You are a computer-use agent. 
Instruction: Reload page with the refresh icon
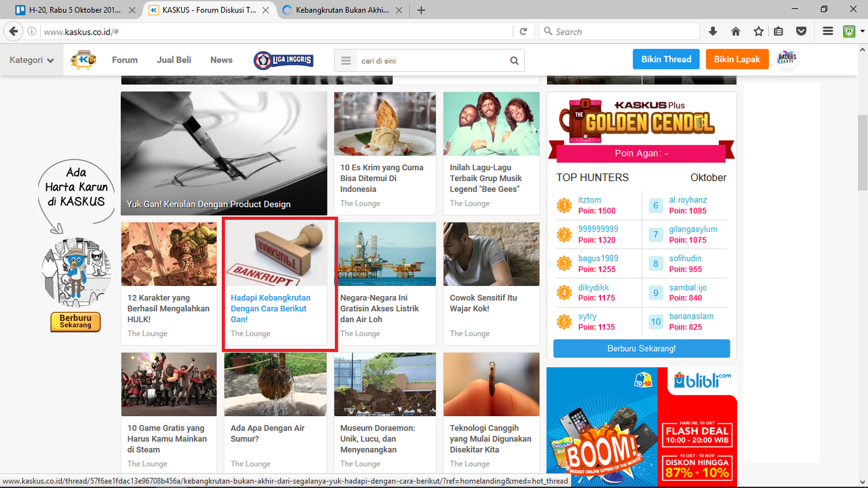524,31
